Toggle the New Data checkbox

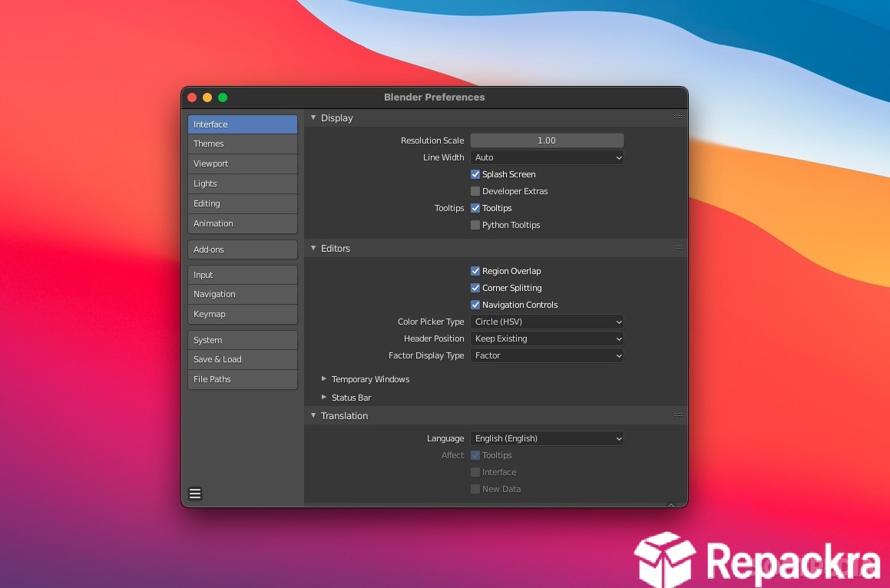pos(475,489)
